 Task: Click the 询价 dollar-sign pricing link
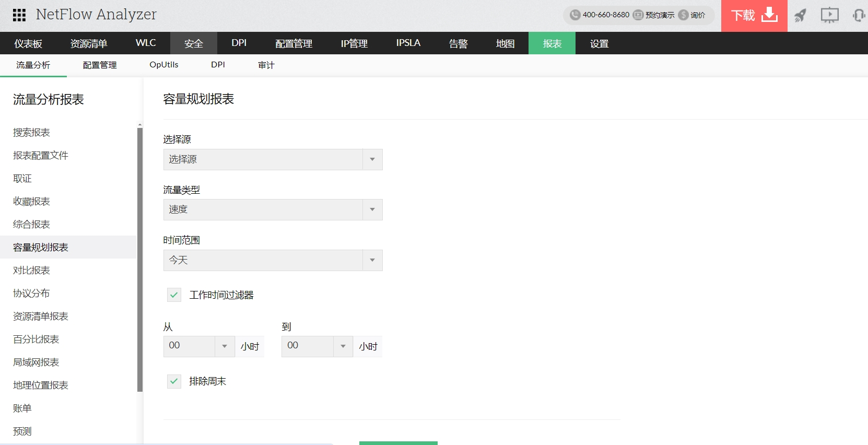tap(692, 15)
